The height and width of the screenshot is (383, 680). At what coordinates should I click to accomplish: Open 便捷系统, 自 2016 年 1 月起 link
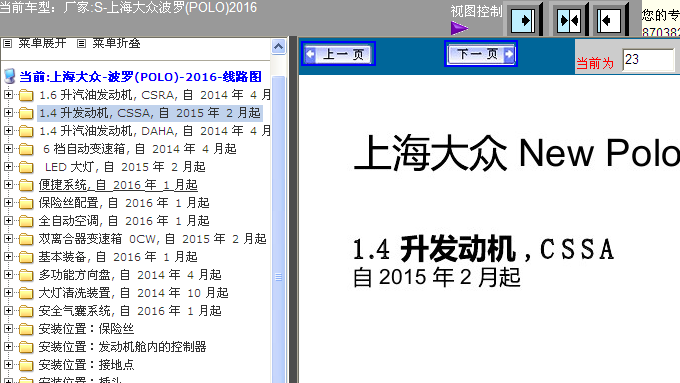(118, 185)
